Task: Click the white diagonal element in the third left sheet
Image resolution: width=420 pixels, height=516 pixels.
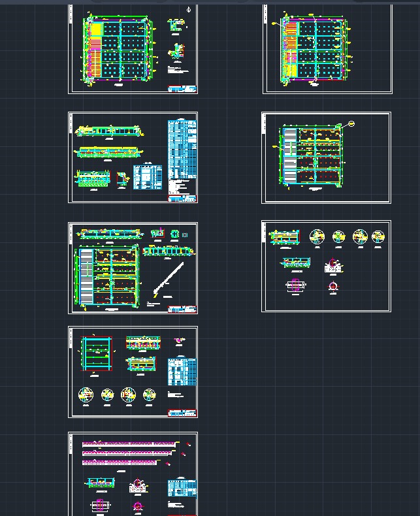Action: [169, 278]
